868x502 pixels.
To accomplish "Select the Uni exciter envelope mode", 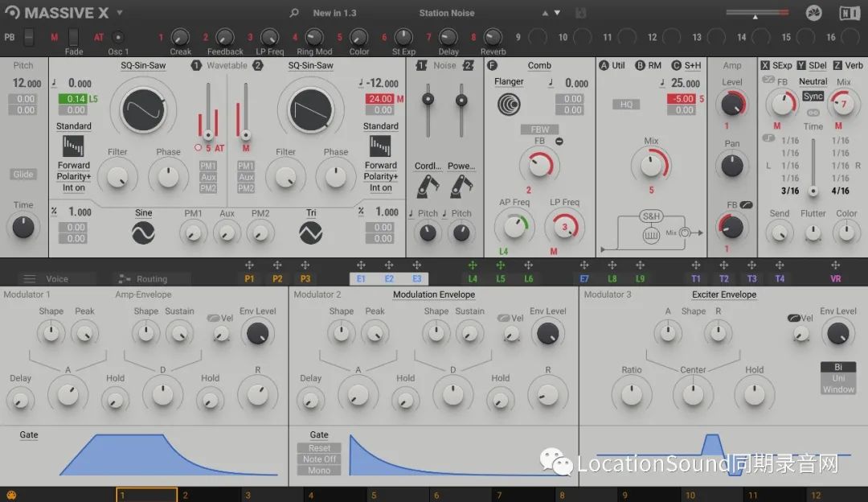I will 838,378.
